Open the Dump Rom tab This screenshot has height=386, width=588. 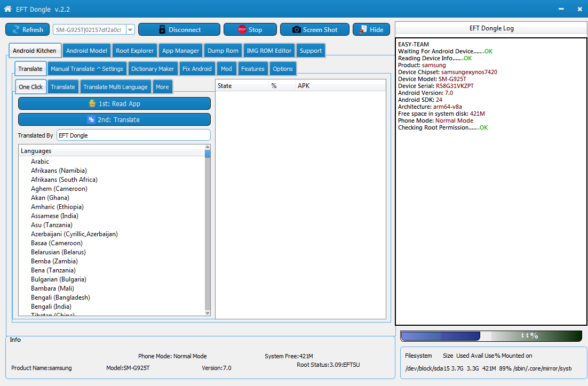coord(223,51)
